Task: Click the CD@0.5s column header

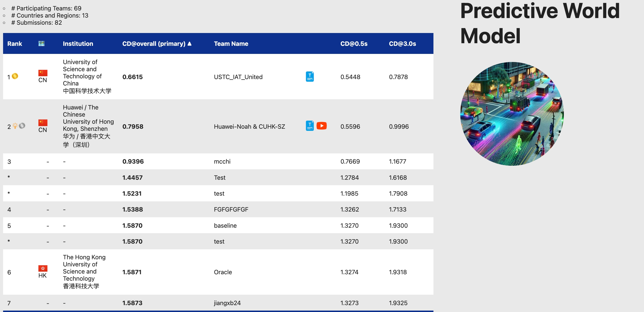Action: point(354,43)
